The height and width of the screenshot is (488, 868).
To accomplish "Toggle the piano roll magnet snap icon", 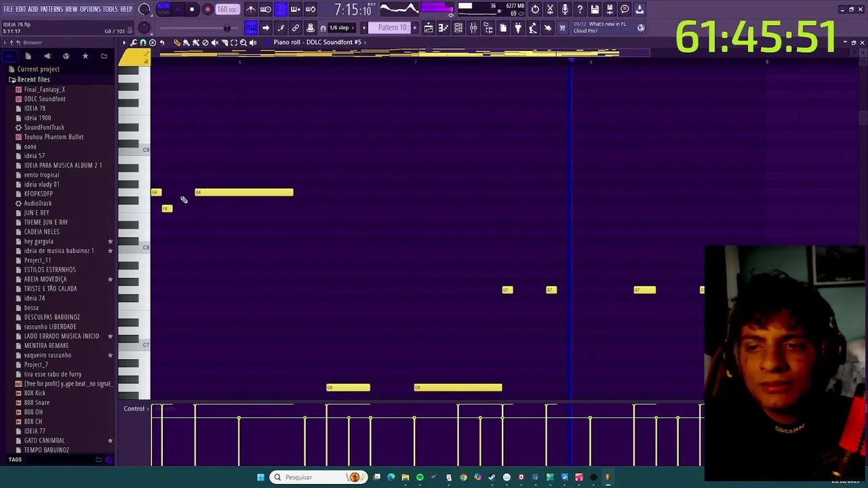I will click(x=143, y=43).
